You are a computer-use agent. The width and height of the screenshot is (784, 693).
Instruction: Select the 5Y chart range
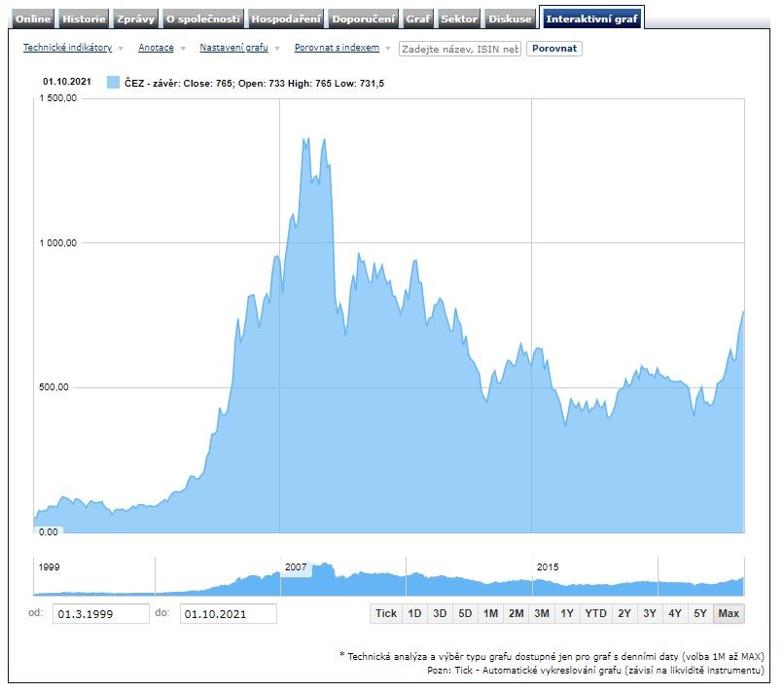(699, 613)
